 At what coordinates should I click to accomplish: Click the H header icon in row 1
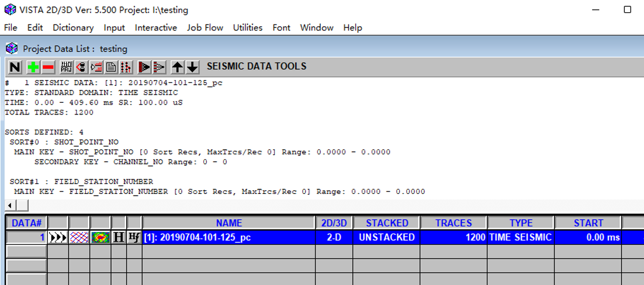click(119, 237)
